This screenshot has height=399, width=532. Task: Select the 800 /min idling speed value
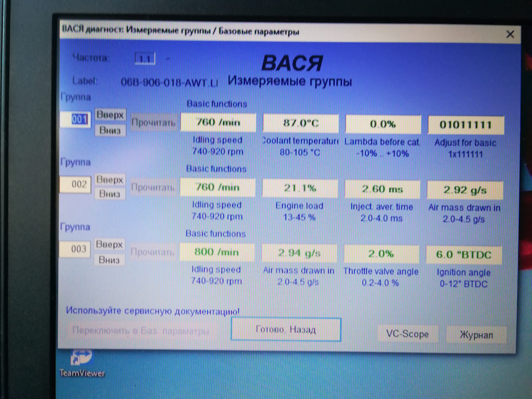(x=217, y=252)
